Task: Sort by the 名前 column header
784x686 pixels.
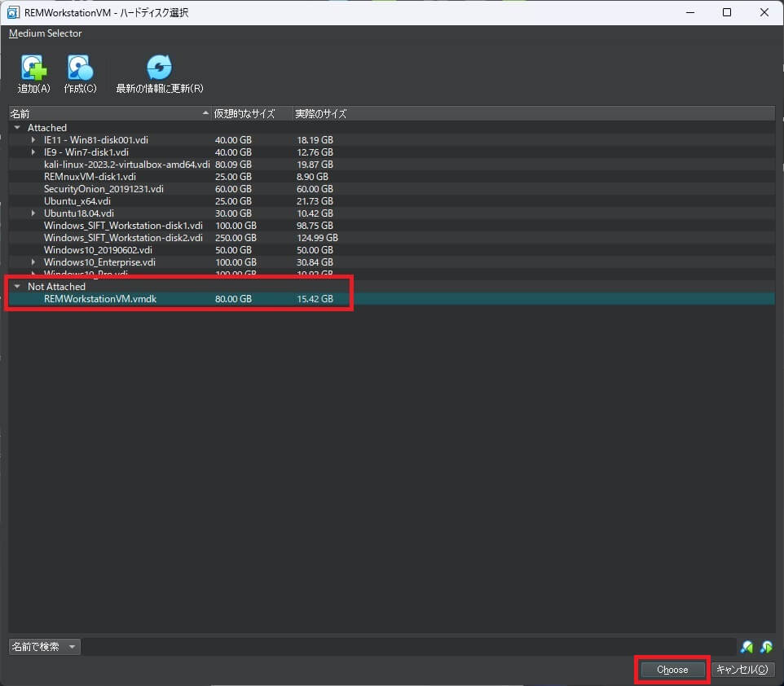Action: click(110, 114)
